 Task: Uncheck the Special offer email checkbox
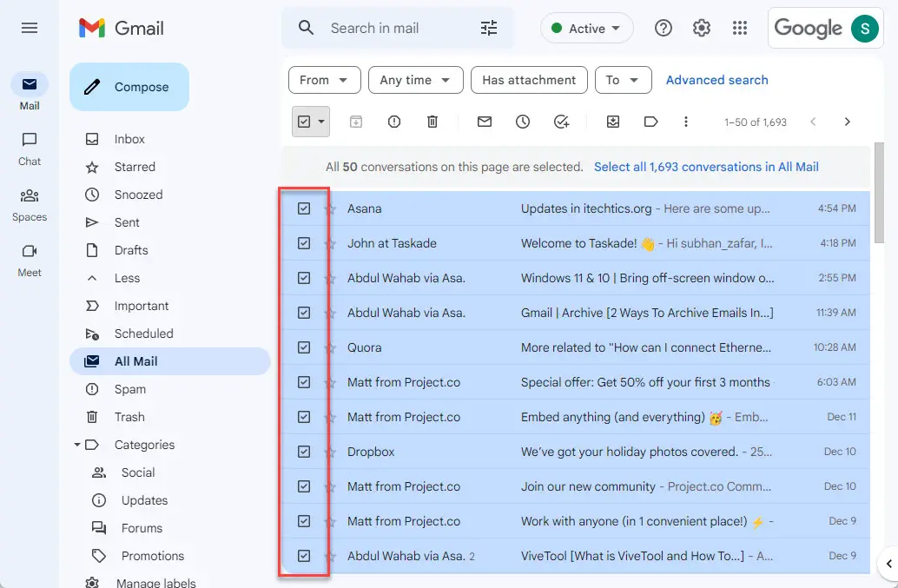(x=304, y=382)
